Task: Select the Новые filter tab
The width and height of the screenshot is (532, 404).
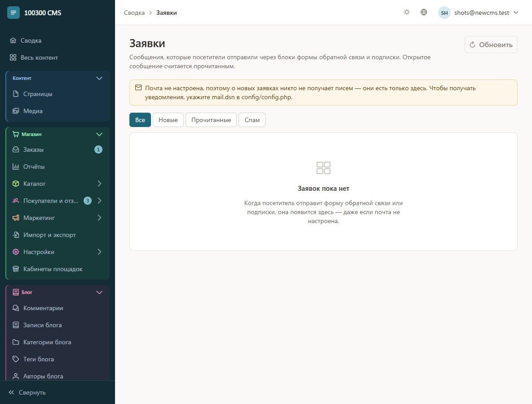Action: (168, 120)
